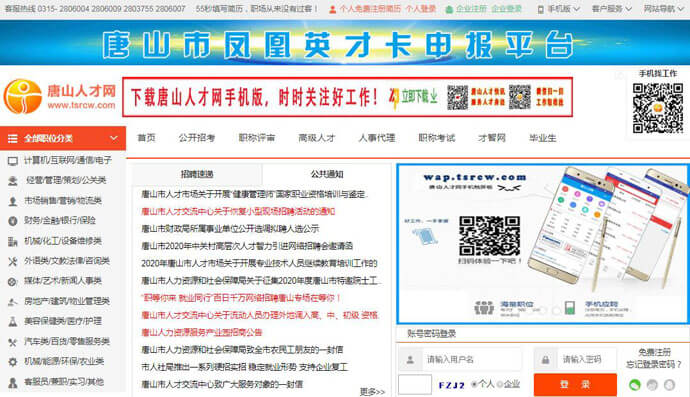This screenshot has width=690, height=397.
Task: Click the 下载唐山人才网手机版 red banner
Action: pyautogui.click(x=348, y=97)
